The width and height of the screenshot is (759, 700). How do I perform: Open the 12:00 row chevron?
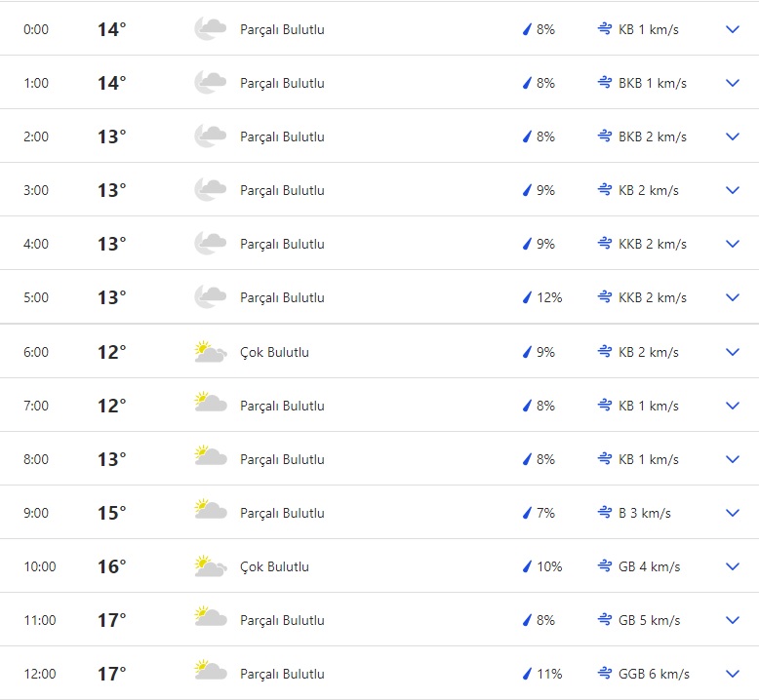point(733,674)
